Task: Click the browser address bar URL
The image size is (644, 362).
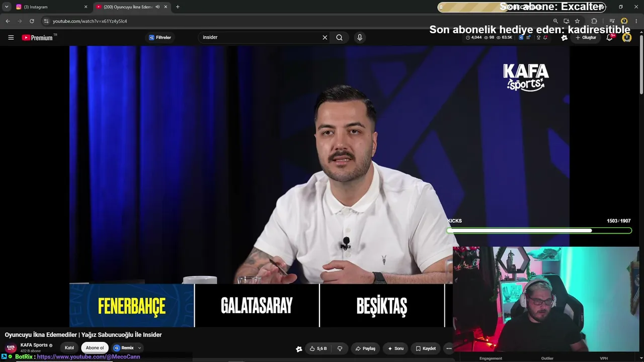Action: tap(90, 21)
